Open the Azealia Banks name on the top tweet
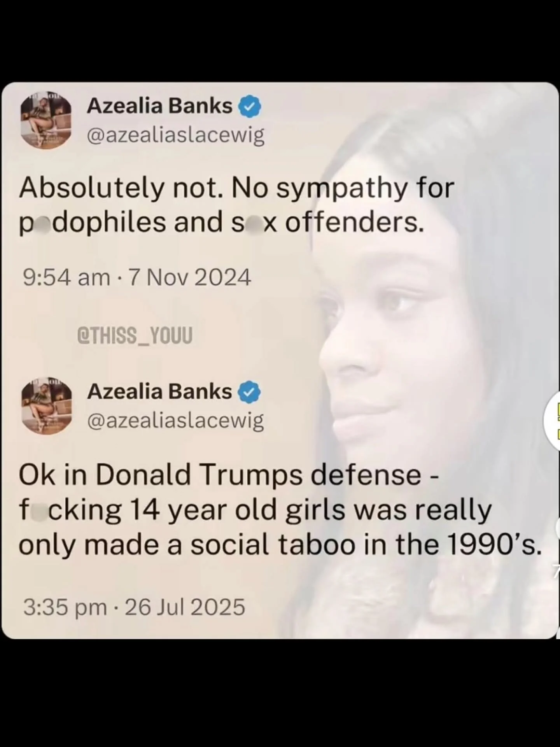Viewport: 560px width, 747px height. pos(159,106)
